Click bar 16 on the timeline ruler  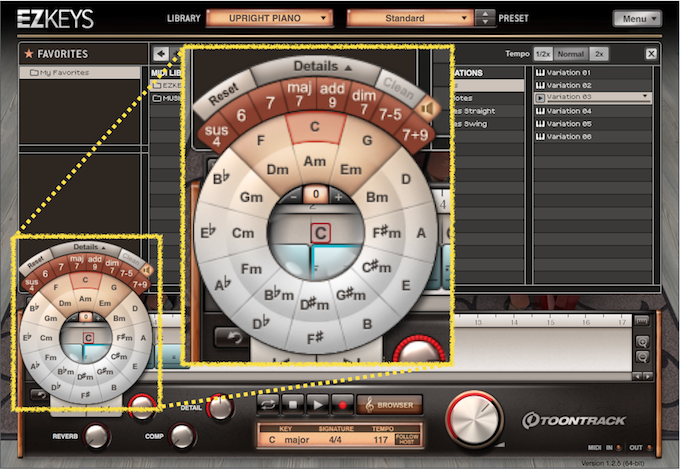tap(586, 322)
